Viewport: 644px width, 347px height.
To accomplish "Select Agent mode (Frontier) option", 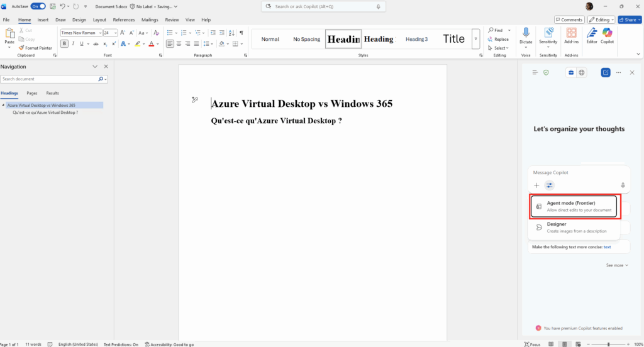I will coord(575,206).
